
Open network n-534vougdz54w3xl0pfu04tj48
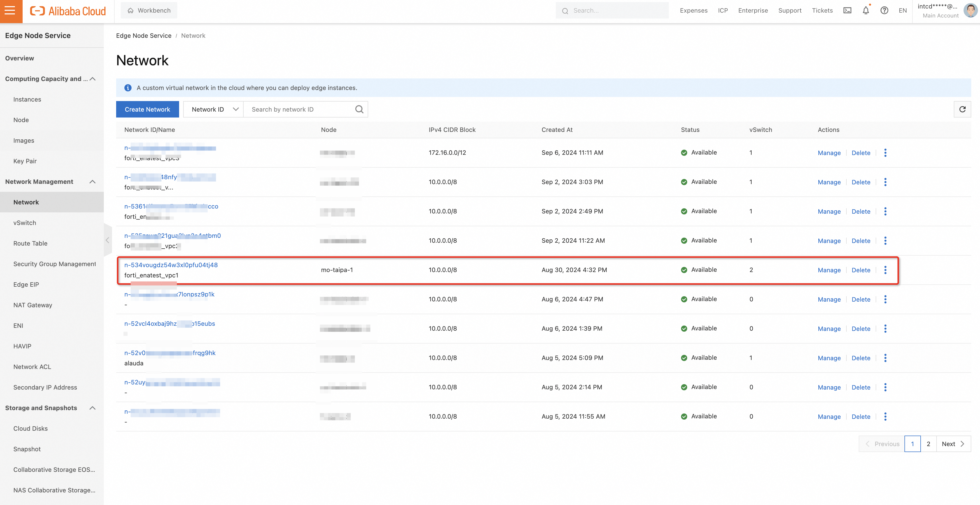coord(171,265)
